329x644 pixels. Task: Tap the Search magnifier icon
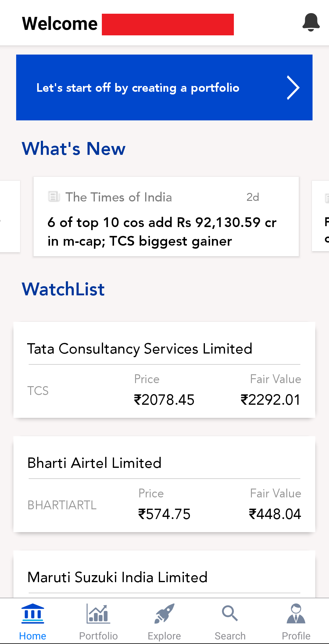(x=230, y=613)
